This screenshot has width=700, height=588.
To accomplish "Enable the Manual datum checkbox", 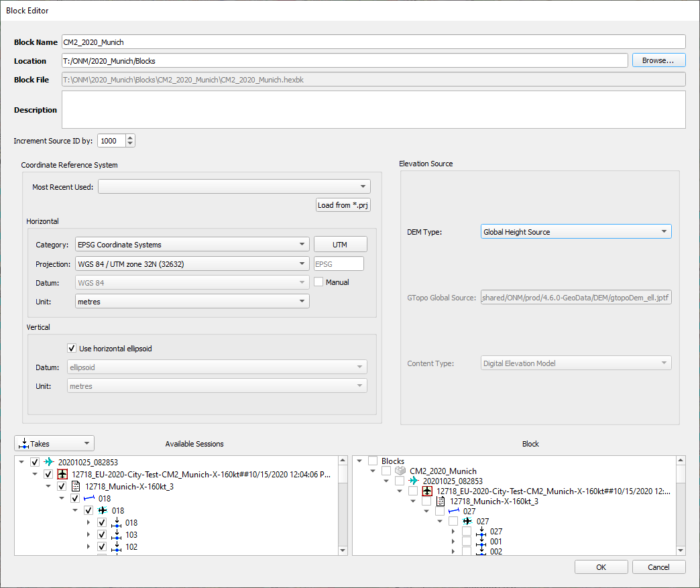I will click(x=319, y=282).
